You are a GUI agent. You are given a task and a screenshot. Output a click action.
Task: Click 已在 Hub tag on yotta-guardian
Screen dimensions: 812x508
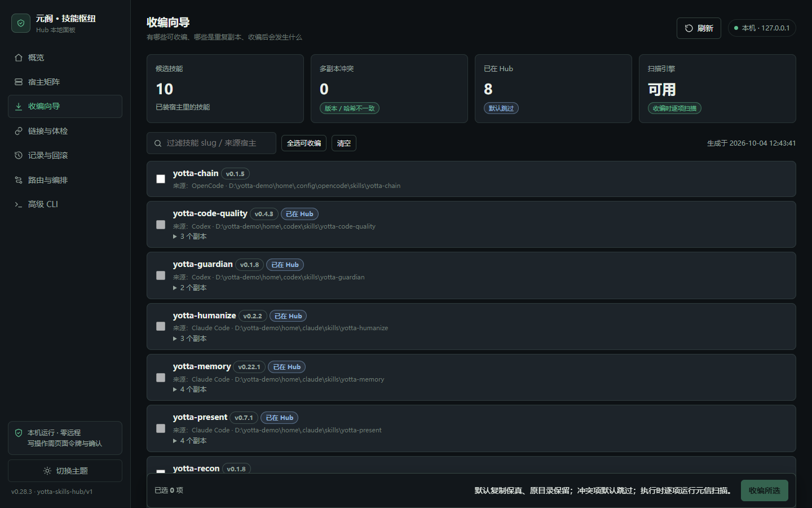coord(285,265)
